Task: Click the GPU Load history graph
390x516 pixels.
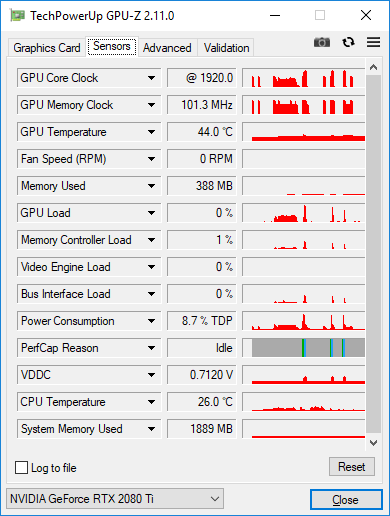Action: click(x=304, y=213)
